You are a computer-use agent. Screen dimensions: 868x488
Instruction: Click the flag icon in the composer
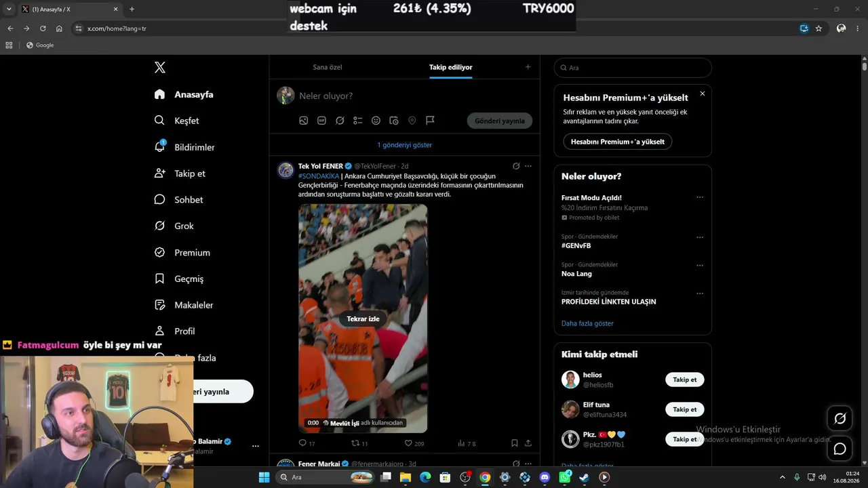430,121
